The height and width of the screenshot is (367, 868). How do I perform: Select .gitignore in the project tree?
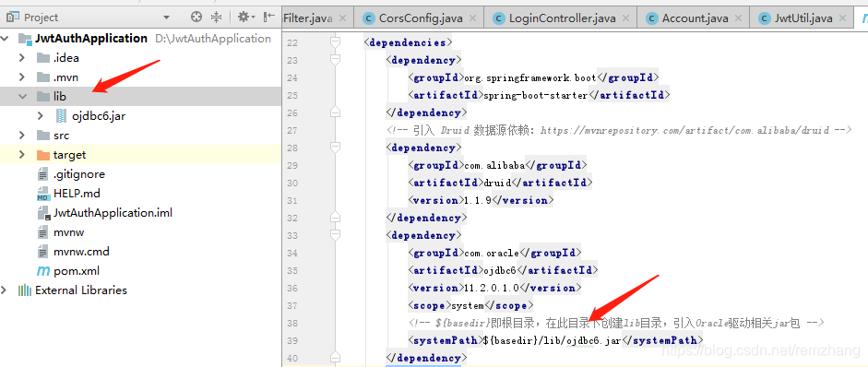click(79, 173)
